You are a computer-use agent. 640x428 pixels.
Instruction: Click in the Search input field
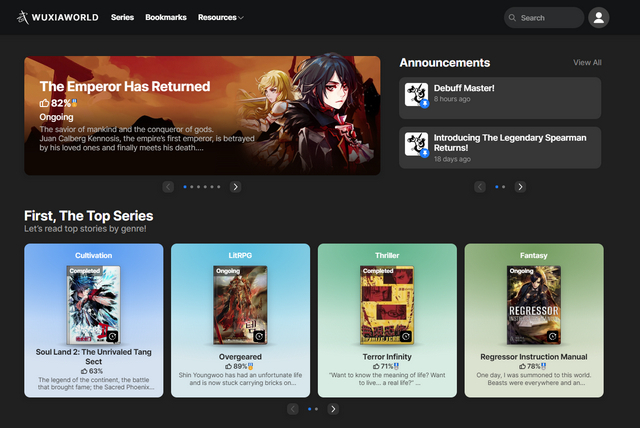tap(544, 18)
